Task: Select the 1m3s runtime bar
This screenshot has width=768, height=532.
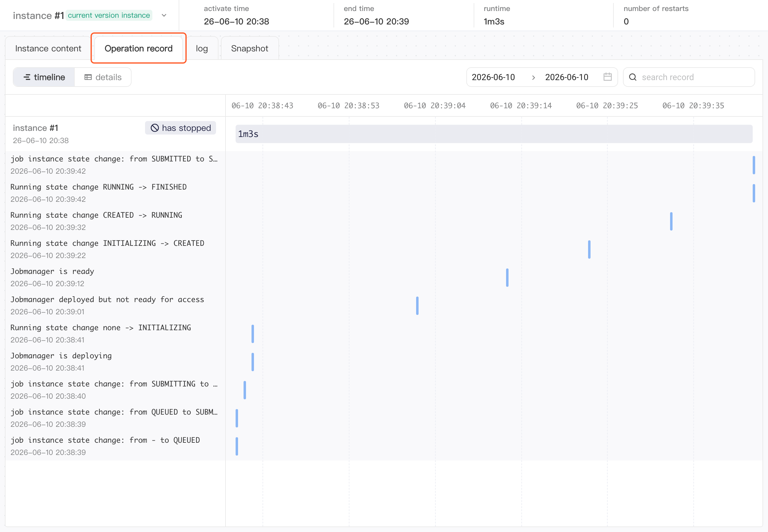Action: pos(494,134)
